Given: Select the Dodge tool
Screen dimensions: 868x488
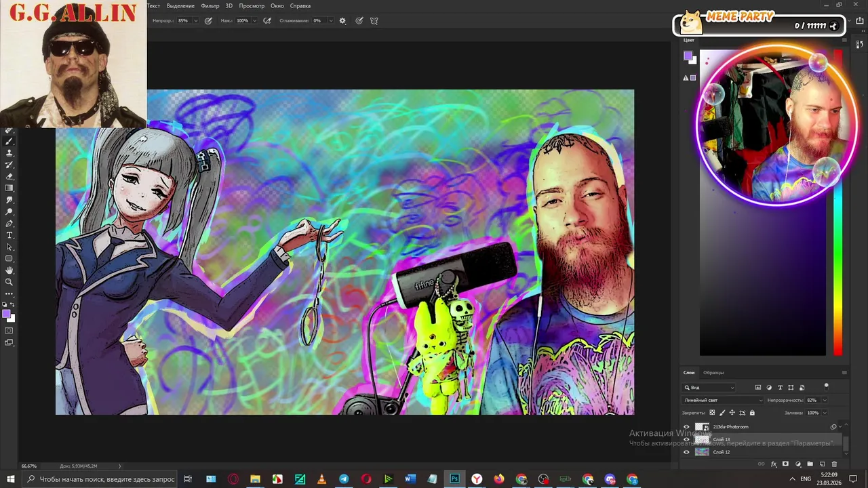Looking at the screenshot, I should tap(9, 211).
